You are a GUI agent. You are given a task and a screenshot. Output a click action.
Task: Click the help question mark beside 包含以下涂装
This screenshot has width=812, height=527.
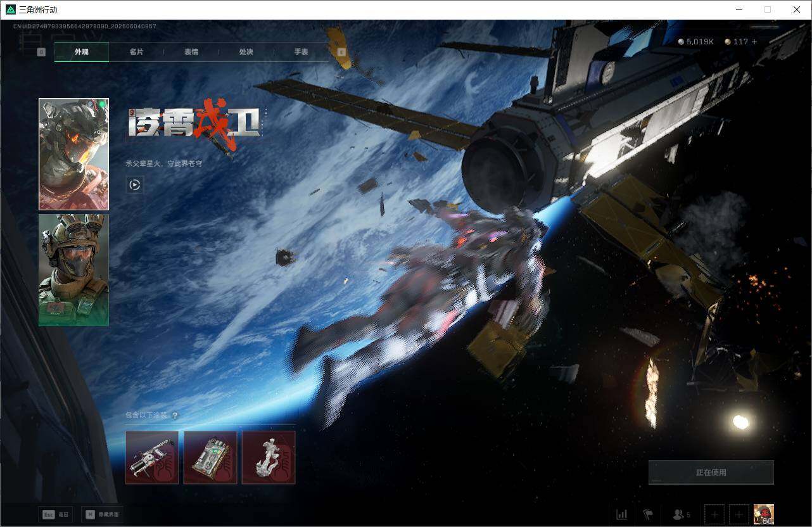175,416
